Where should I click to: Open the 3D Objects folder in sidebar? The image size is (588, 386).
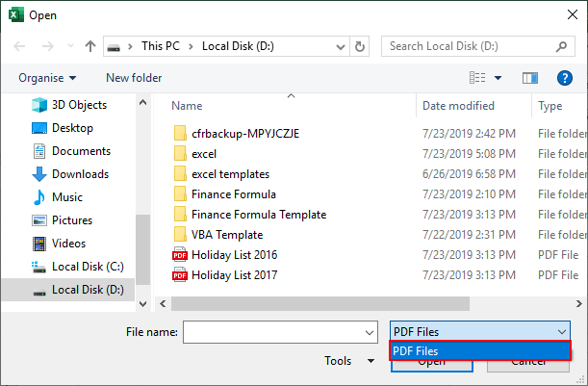click(x=79, y=105)
